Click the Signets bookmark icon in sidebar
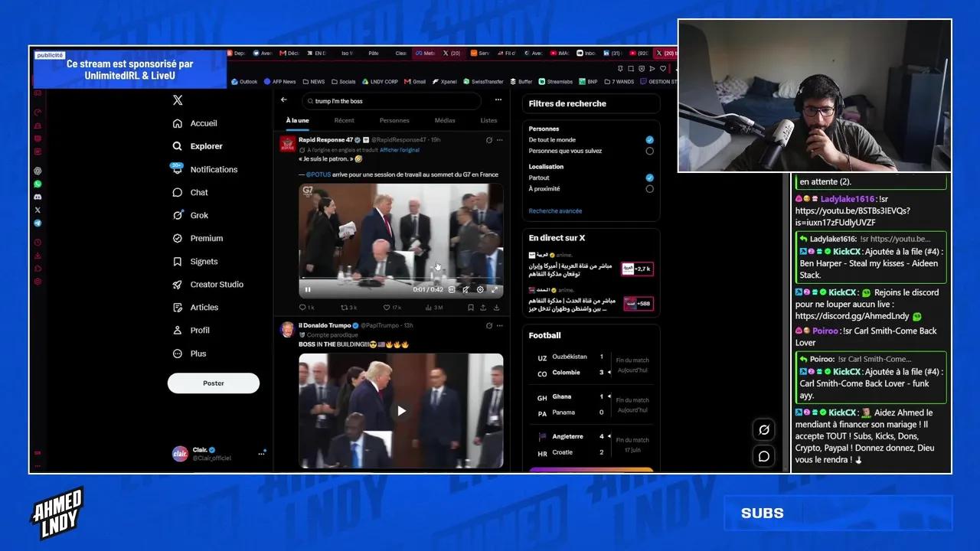980x551 pixels. (178, 261)
